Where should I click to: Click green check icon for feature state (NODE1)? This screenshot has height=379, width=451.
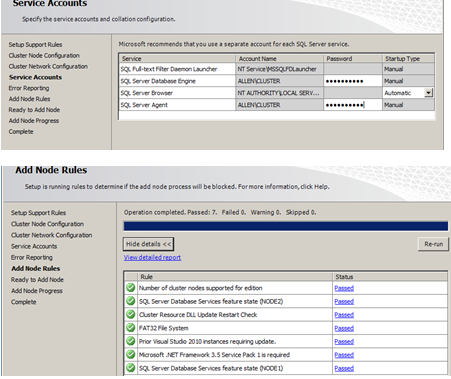[131, 368]
